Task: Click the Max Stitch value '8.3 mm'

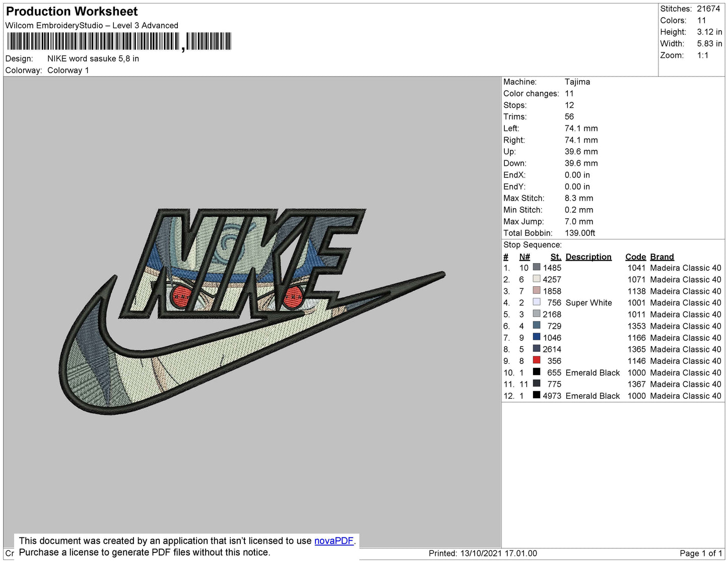Action: pyautogui.click(x=579, y=198)
